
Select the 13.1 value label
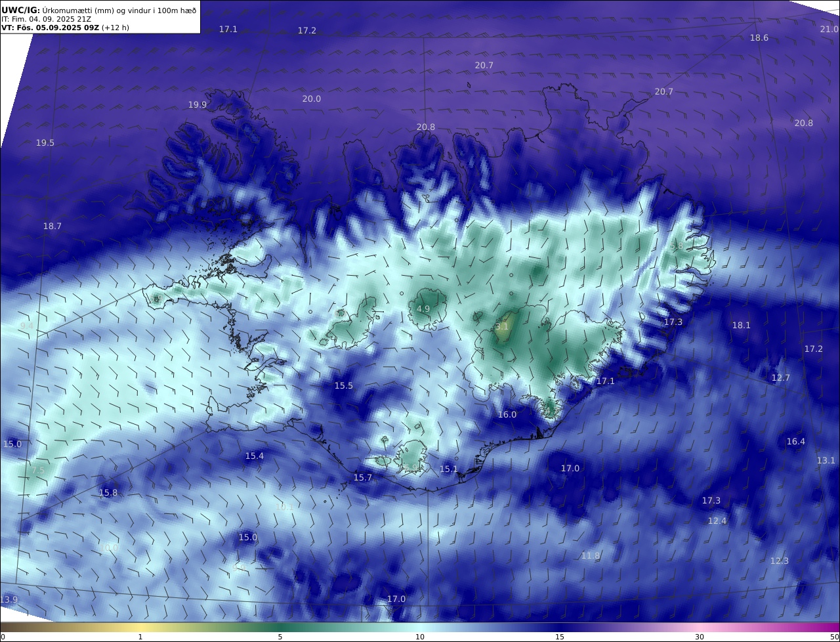pos(826,460)
